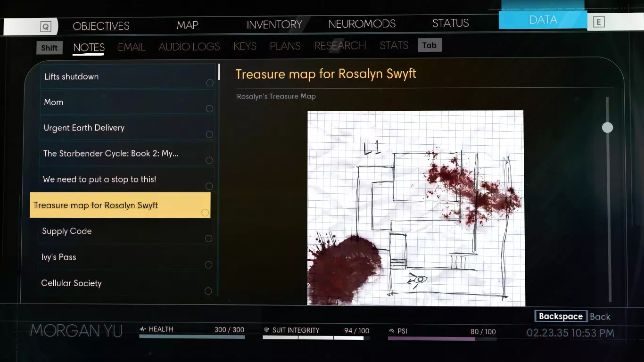Click the PSI bar
The image size is (644, 362).
pyautogui.click(x=442, y=338)
